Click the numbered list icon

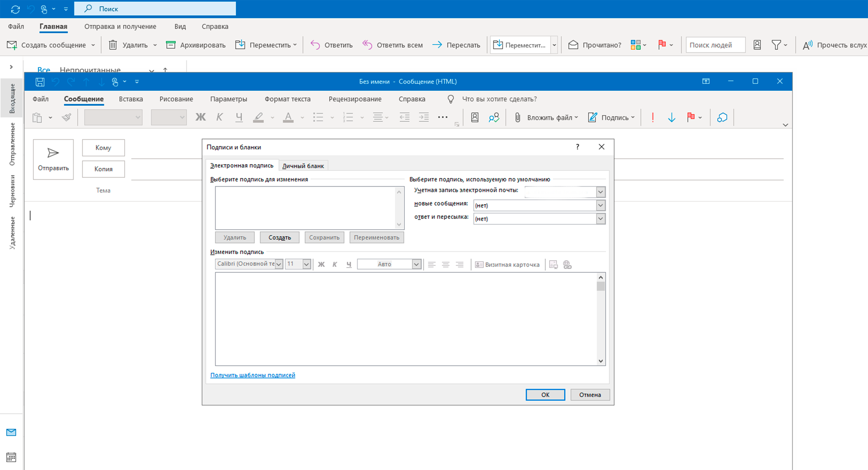pos(348,117)
